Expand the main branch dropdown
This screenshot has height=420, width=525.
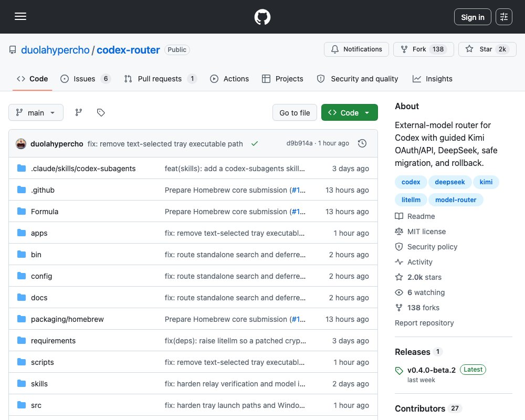[36, 112]
